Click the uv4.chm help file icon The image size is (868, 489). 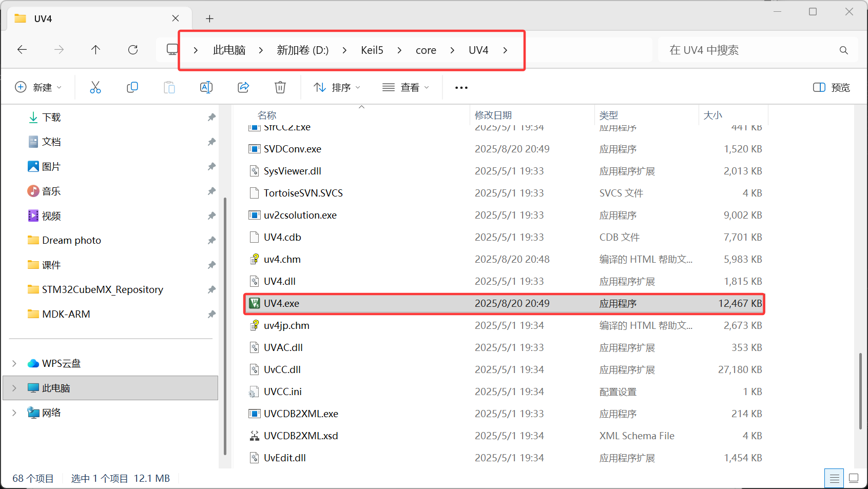254,259
